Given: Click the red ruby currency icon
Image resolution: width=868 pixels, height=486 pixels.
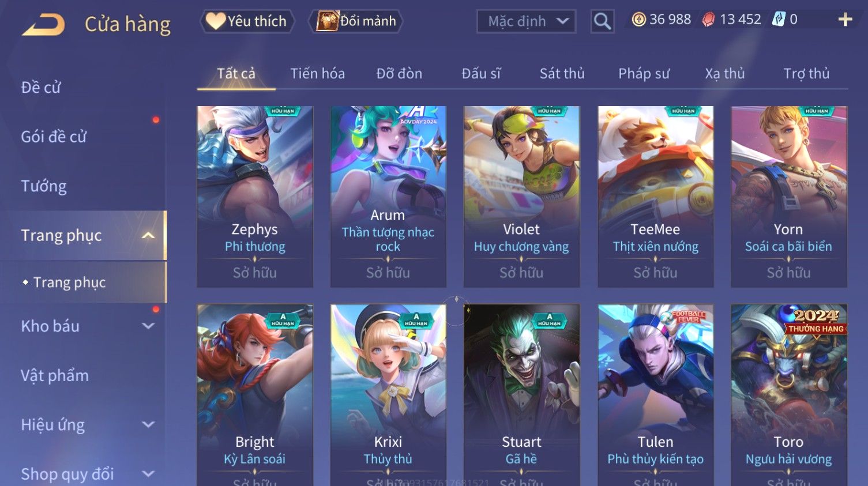Looking at the screenshot, I should [x=709, y=20].
